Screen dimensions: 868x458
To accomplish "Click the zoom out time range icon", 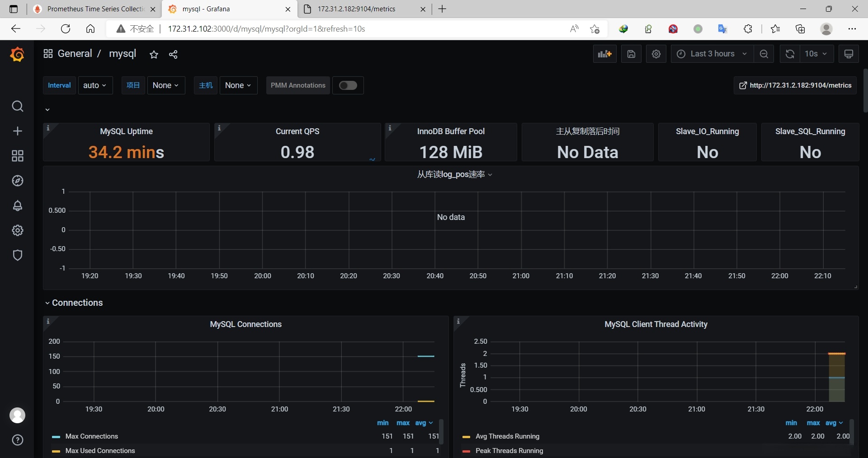I will [x=764, y=54].
